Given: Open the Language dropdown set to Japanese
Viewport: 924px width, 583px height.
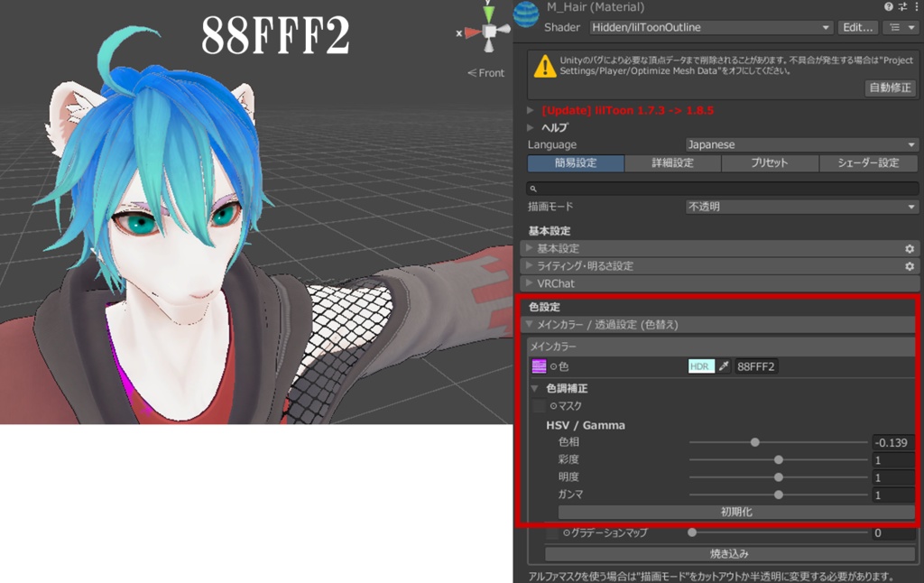Looking at the screenshot, I should (x=801, y=144).
